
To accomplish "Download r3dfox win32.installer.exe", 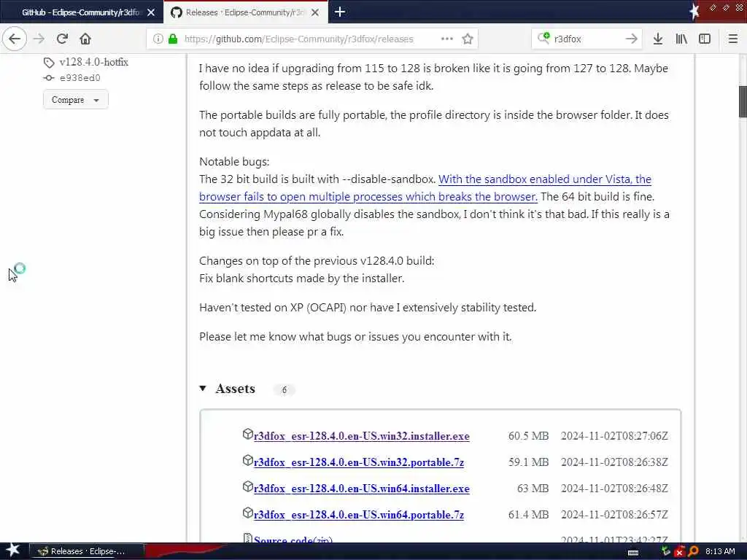I will 362,436.
